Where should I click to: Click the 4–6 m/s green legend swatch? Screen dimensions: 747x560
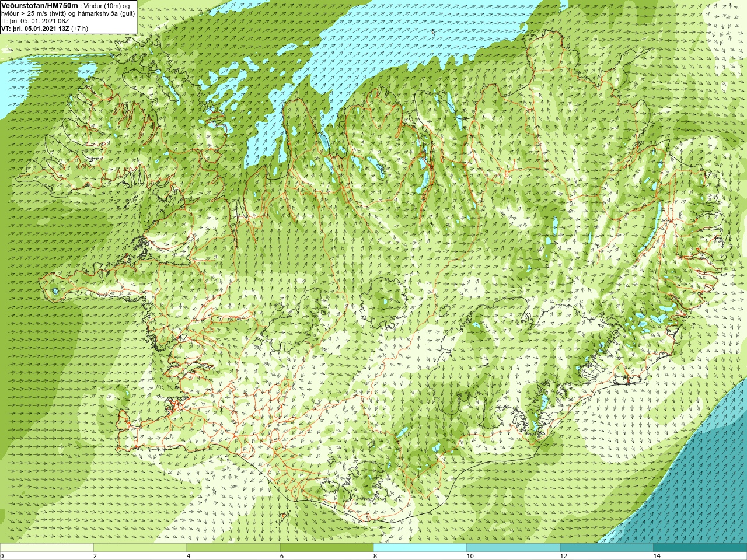point(233,548)
